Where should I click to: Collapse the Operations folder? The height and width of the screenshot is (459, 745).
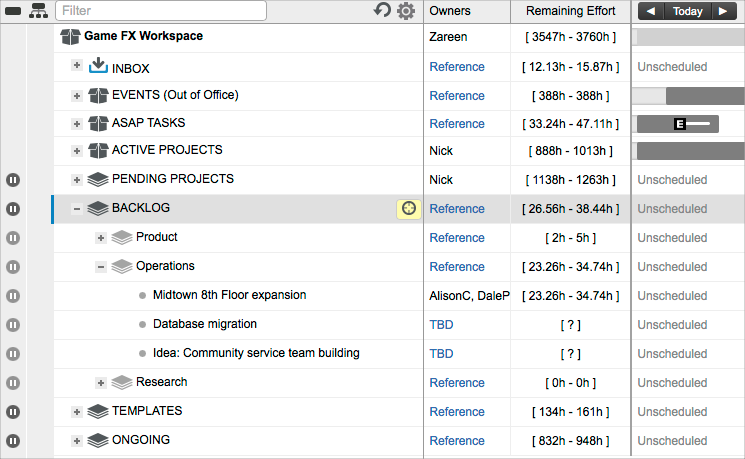click(100, 267)
